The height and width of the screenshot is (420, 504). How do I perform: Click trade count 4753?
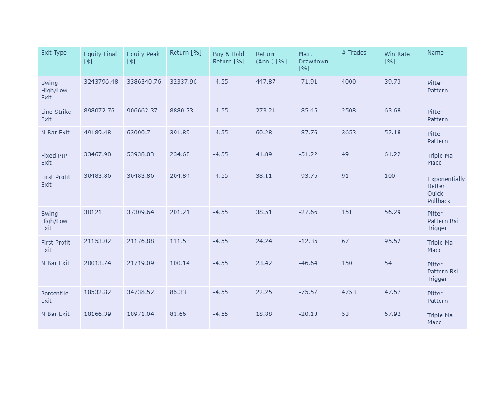[x=349, y=292]
